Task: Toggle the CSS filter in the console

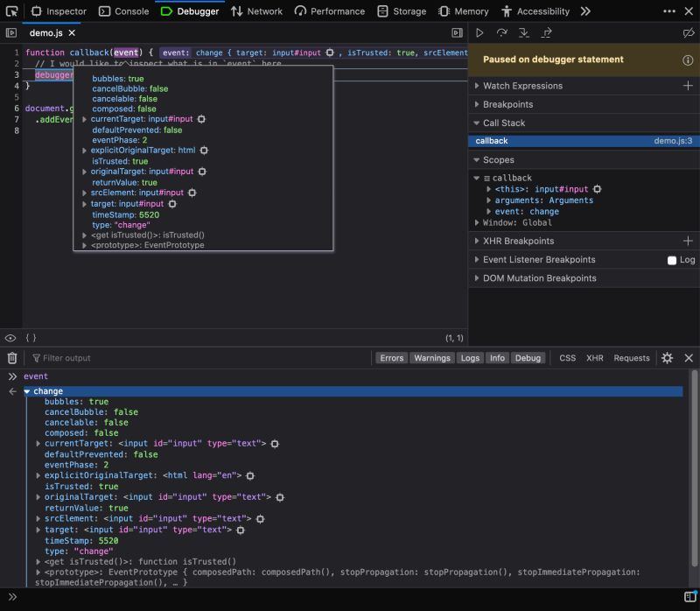Action: pos(567,358)
